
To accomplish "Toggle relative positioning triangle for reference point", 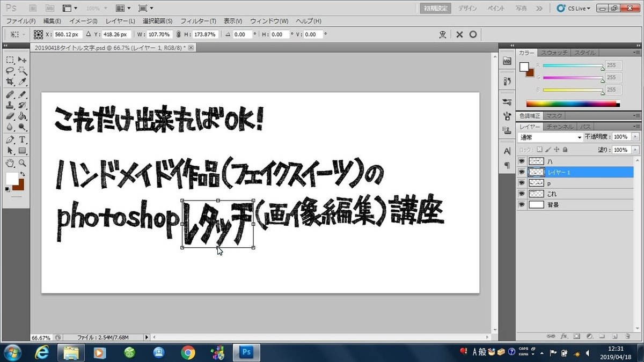I will coord(89,34).
